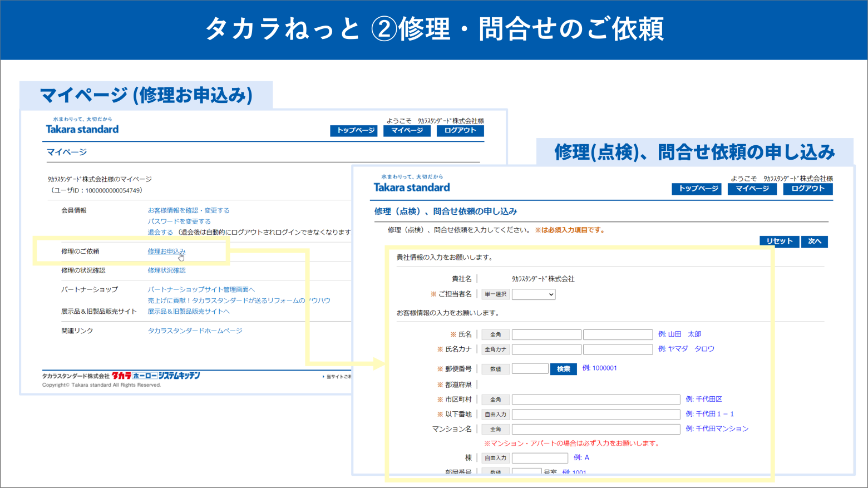Viewport: 868px width, 488px height.
Task: Click 修理の状況確認 row label
Action: pos(83,270)
